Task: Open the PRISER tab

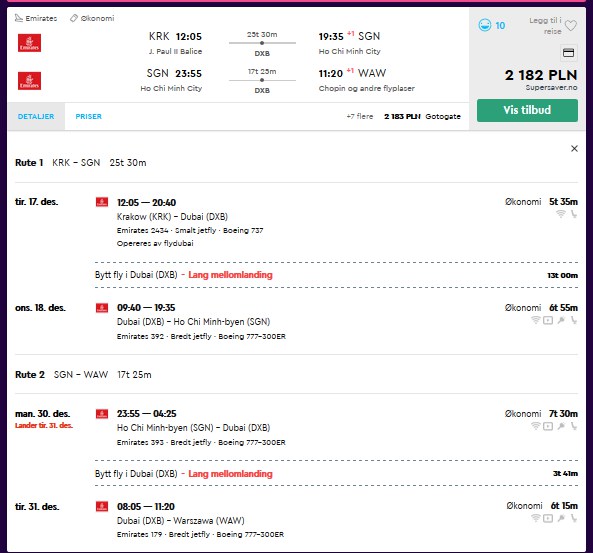Action: pos(88,117)
